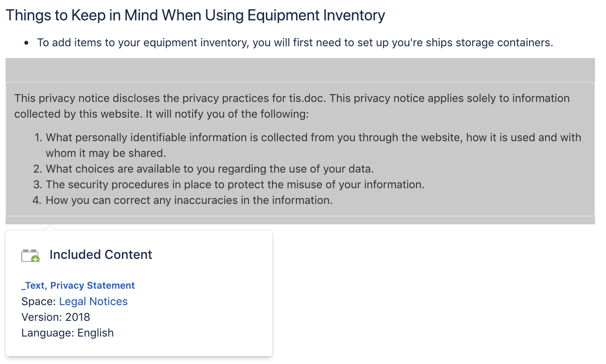Click the "Space:" label in popup
This screenshot has height=364, width=606.
(x=38, y=301)
